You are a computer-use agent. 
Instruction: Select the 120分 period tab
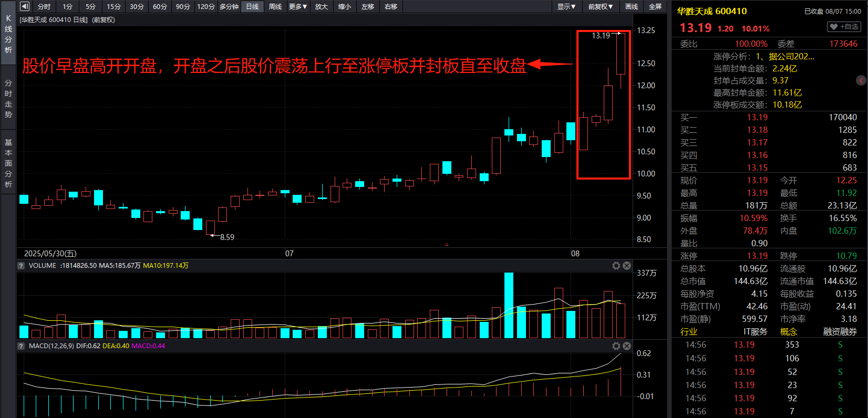206,7
